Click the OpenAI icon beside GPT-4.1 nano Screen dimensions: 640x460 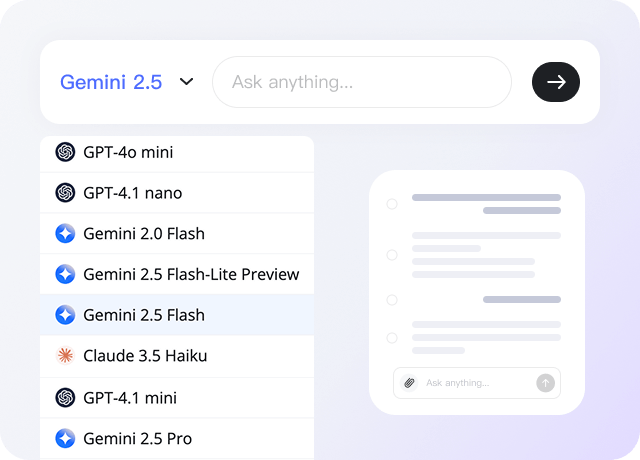click(x=66, y=193)
